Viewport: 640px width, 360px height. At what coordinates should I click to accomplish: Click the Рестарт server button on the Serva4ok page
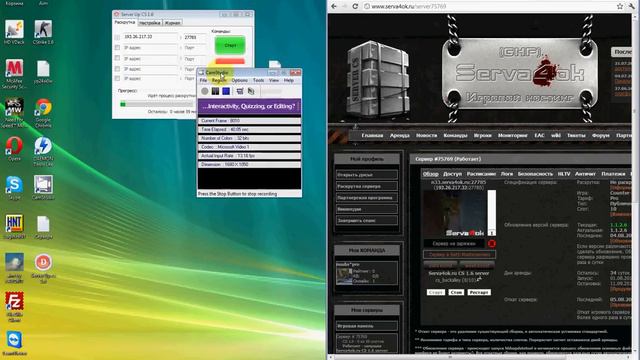click(478, 292)
